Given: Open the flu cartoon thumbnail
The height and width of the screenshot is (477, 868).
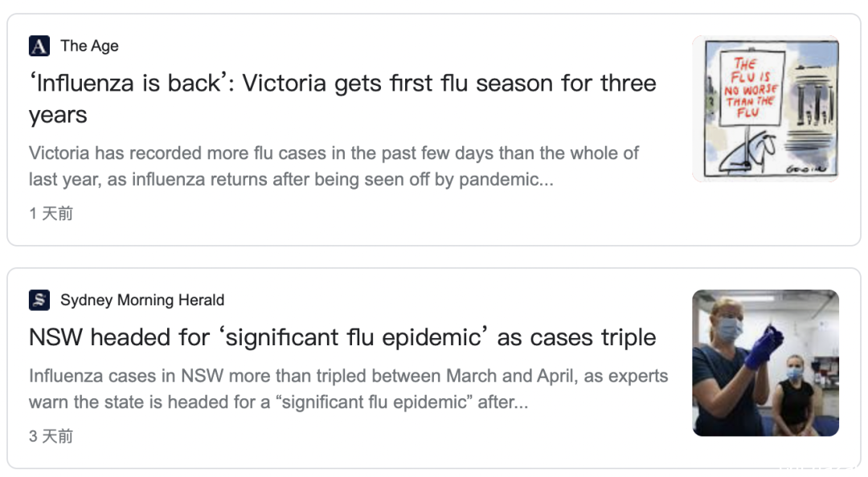Looking at the screenshot, I should [x=766, y=108].
